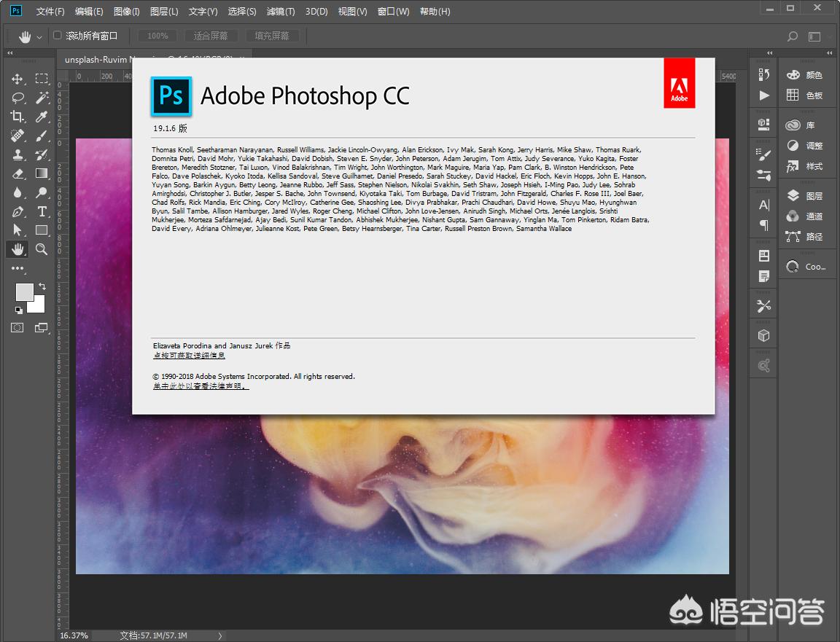Open the workspace switcher icon

pyautogui.click(x=814, y=36)
